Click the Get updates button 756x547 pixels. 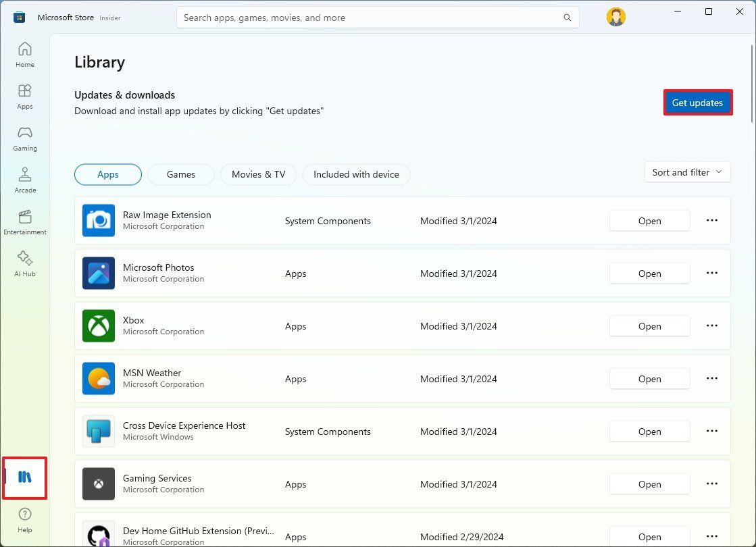click(x=697, y=103)
